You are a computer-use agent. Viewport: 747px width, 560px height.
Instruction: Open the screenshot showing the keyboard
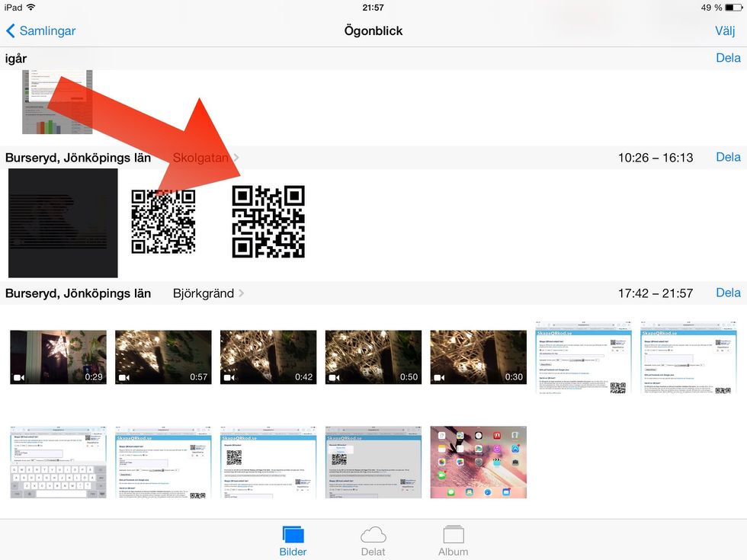pos(58,462)
